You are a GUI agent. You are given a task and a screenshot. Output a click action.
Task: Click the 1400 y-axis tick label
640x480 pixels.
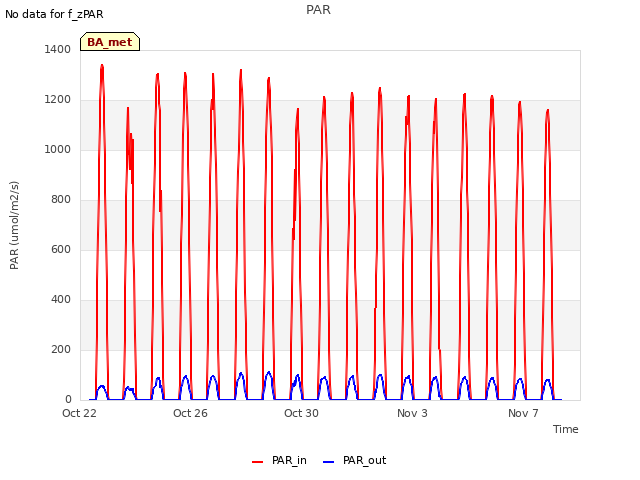[x=58, y=49]
